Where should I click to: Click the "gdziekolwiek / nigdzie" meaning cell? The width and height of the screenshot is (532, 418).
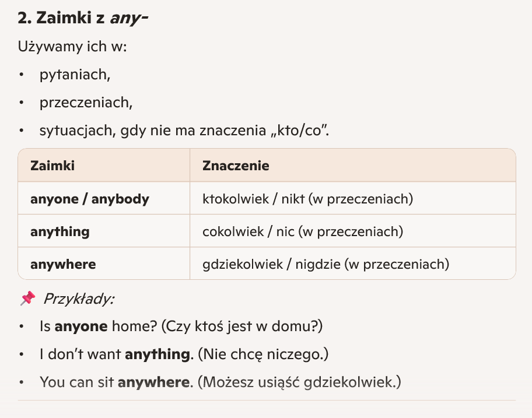pyautogui.click(x=325, y=264)
